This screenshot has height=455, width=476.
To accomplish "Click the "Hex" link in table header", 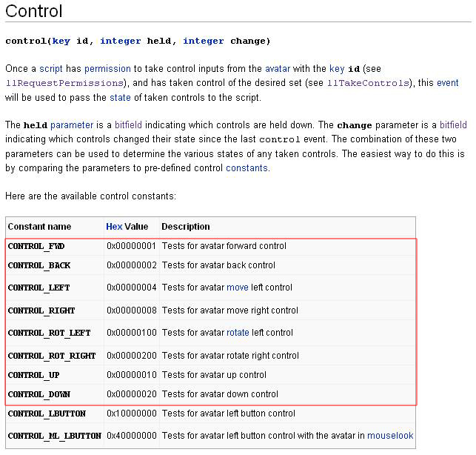I will point(114,226).
